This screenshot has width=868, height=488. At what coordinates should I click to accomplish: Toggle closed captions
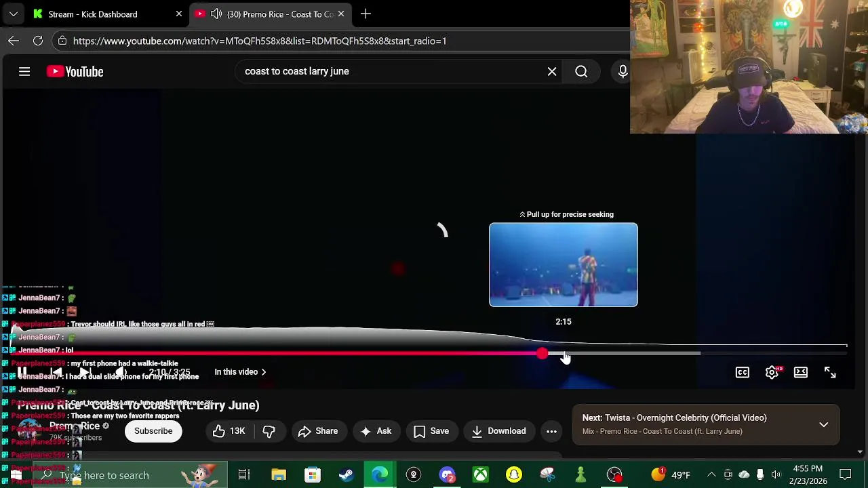tap(743, 372)
